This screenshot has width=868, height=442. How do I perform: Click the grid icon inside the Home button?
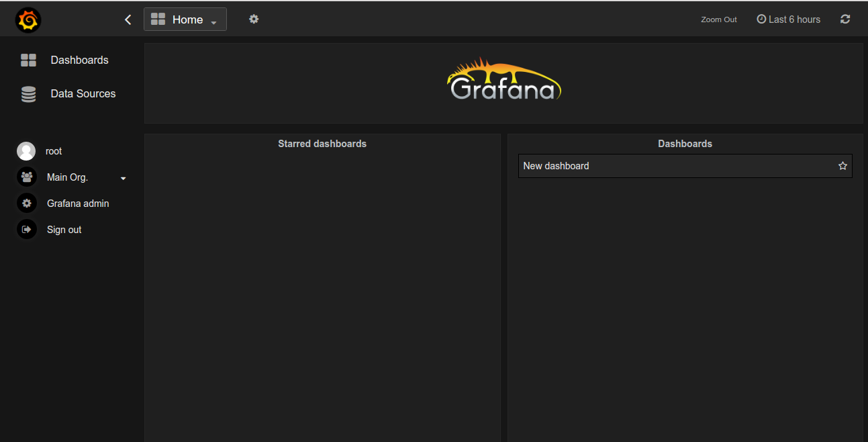[158, 19]
